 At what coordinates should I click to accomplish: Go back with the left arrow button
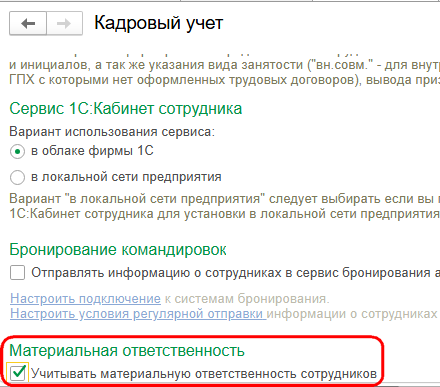click(x=28, y=23)
